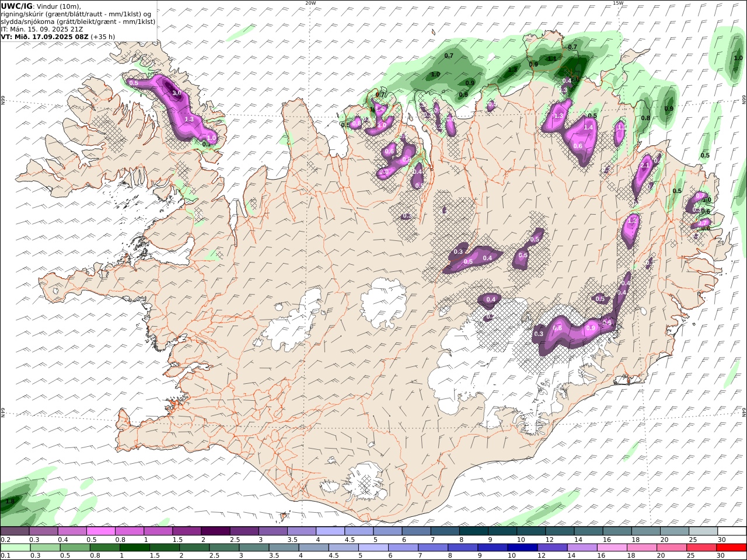Click the 'rigning/skúrir' legend description line
747x560 pixels.
76,13
